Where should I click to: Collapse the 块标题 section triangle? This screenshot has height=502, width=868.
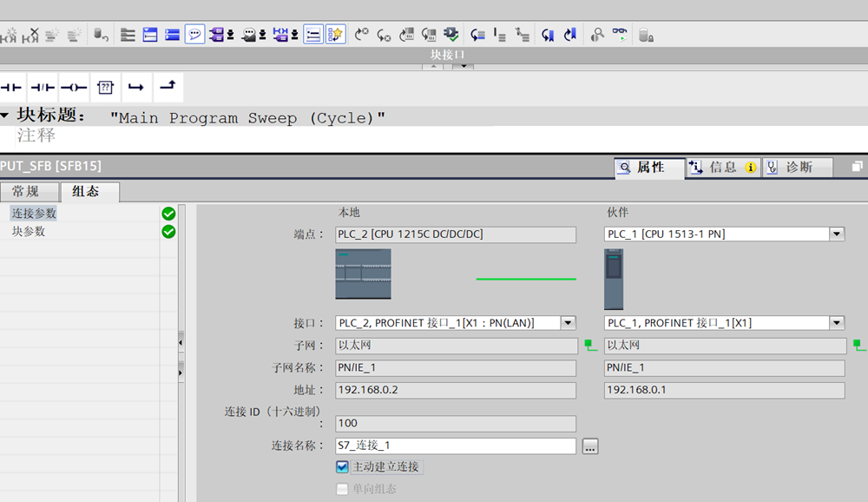[5, 116]
